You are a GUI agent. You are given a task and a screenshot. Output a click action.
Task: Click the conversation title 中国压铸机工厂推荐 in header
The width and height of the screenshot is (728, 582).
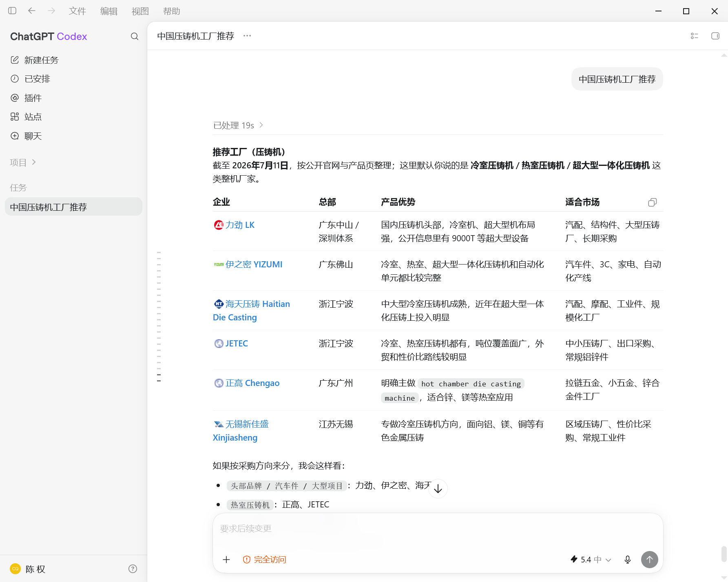tap(195, 36)
